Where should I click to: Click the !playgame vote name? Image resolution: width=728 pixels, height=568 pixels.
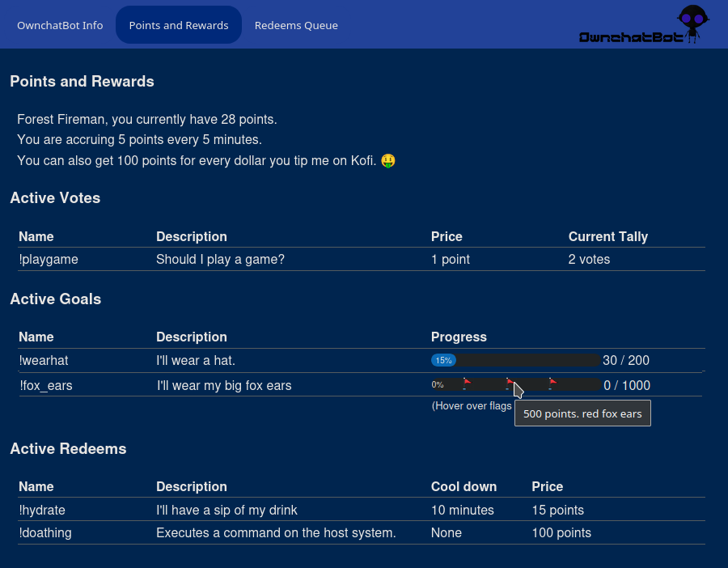(x=49, y=260)
